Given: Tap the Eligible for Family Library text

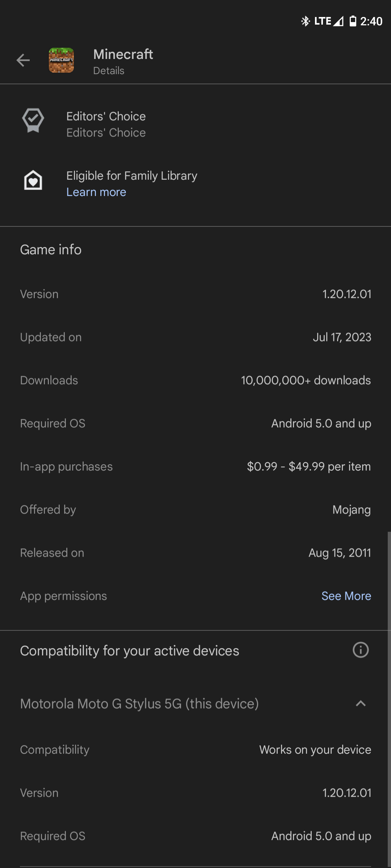Looking at the screenshot, I should [x=132, y=176].
